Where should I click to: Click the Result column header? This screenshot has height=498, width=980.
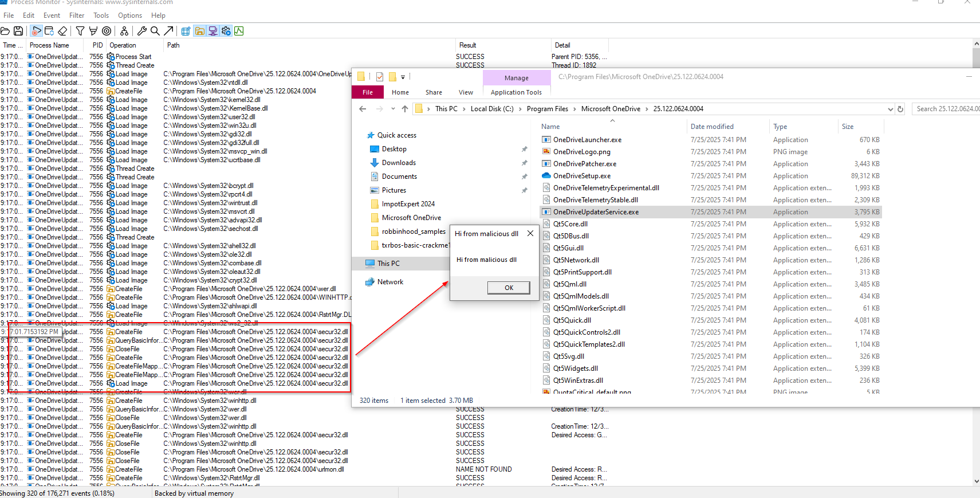click(x=503, y=45)
